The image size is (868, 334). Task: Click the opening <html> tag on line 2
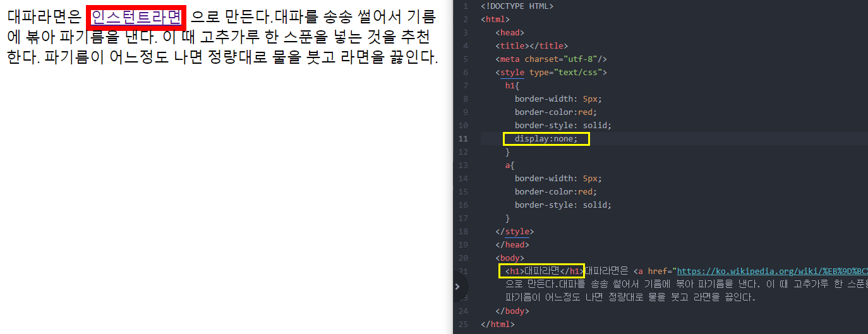click(x=495, y=20)
